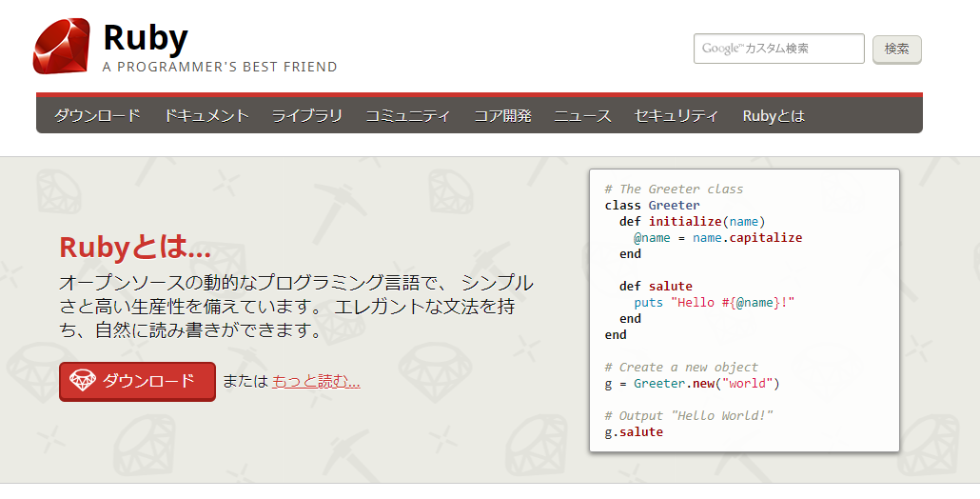This screenshot has width=980, height=499.
Task: Click the Rubyとは item in the navigation bar
Action: pyautogui.click(x=774, y=115)
